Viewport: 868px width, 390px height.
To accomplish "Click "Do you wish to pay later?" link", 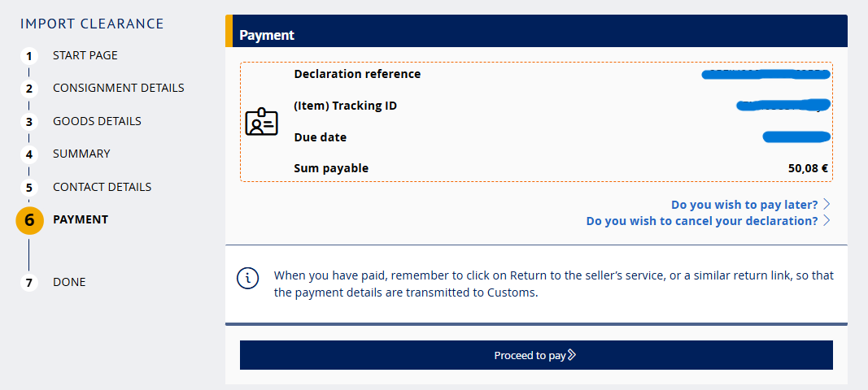I will pos(744,204).
